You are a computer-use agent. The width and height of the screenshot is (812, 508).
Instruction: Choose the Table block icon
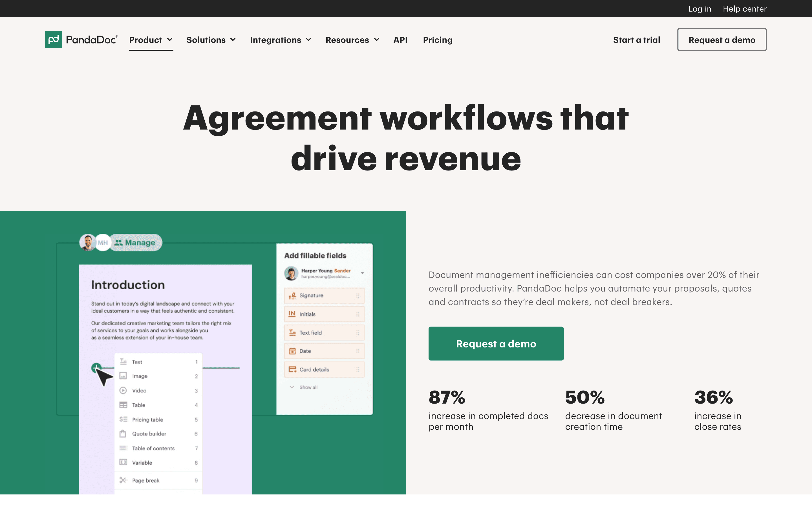pos(123,405)
